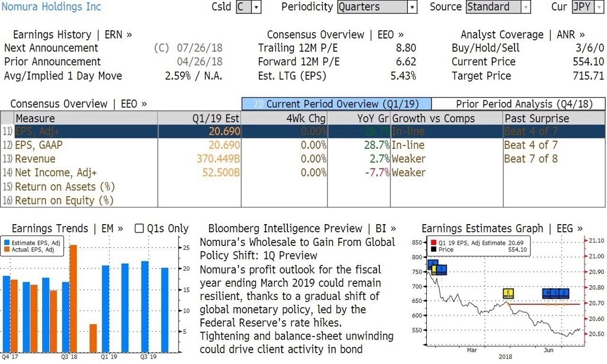Toggle the Q1s Only checkbox

[139, 228]
